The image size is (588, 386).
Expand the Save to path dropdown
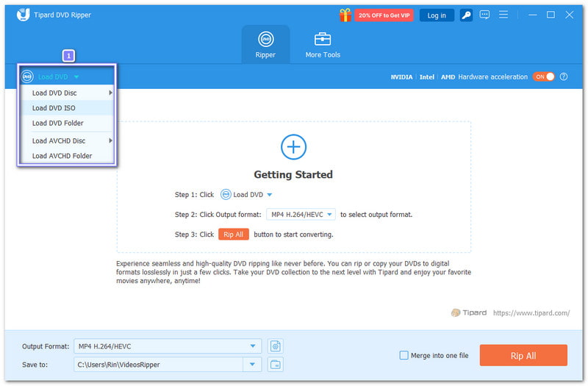pos(253,364)
